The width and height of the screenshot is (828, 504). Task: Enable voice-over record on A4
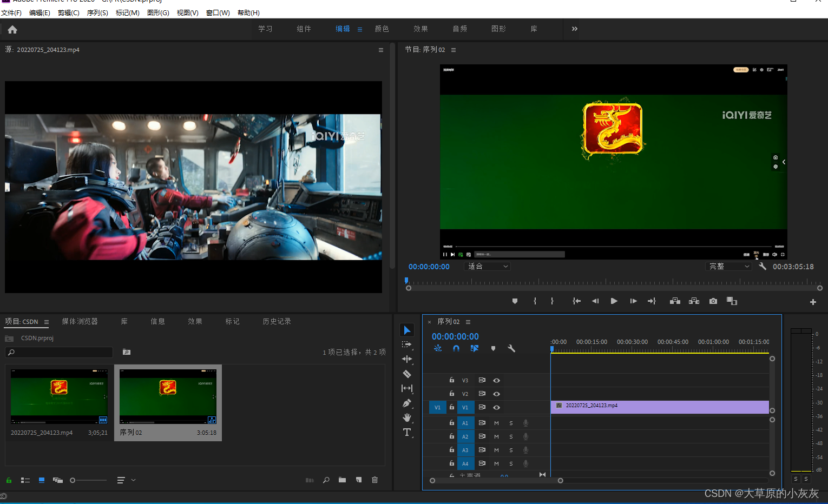[525, 463]
